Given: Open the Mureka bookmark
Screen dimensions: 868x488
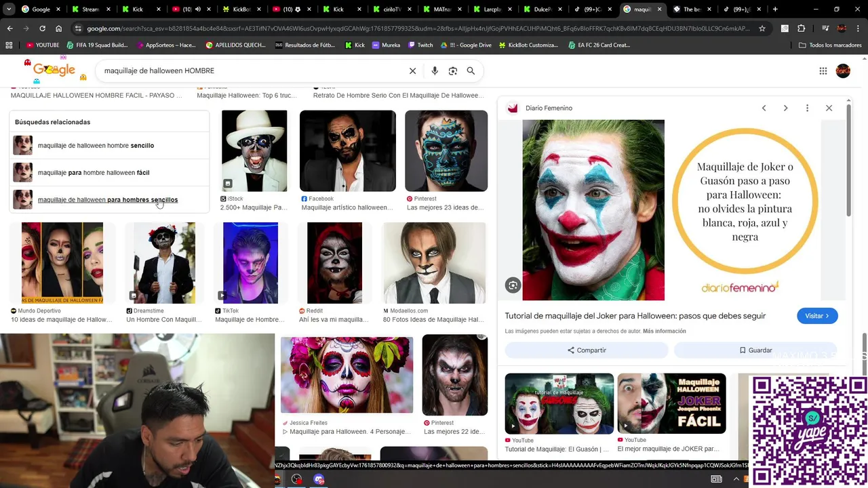Looking at the screenshot, I should tap(385, 45).
